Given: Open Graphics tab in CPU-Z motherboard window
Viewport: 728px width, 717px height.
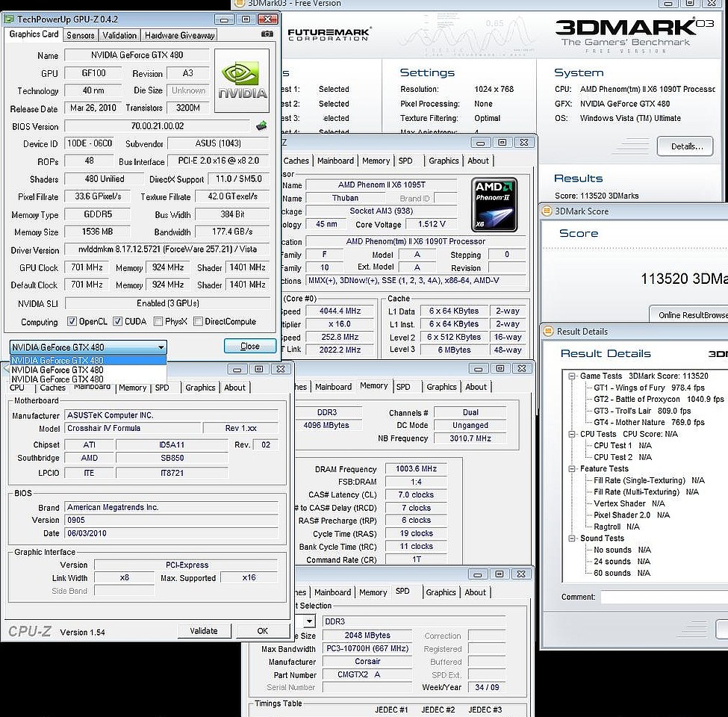Looking at the screenshot, I should point(200,388).
